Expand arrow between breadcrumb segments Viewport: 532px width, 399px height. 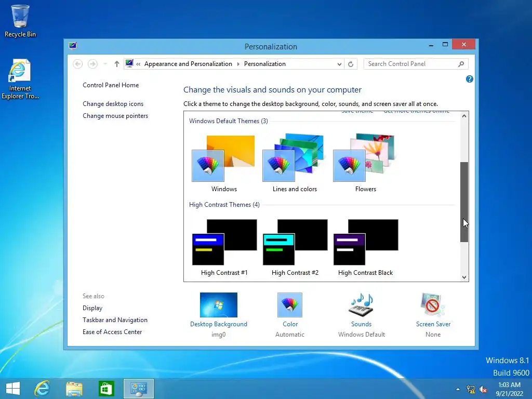point(238,64)
